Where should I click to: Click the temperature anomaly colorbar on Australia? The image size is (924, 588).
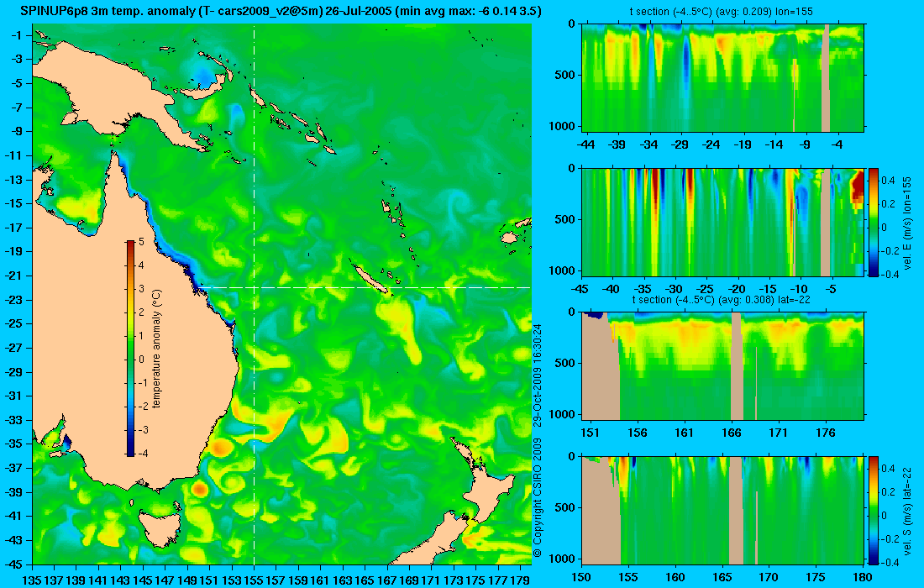coord(130,349)
